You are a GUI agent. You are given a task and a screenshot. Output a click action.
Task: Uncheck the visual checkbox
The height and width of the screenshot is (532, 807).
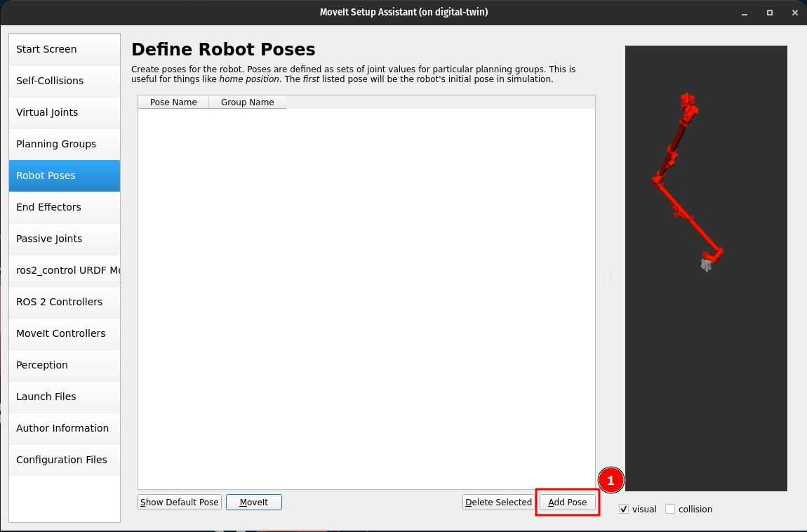624,510
